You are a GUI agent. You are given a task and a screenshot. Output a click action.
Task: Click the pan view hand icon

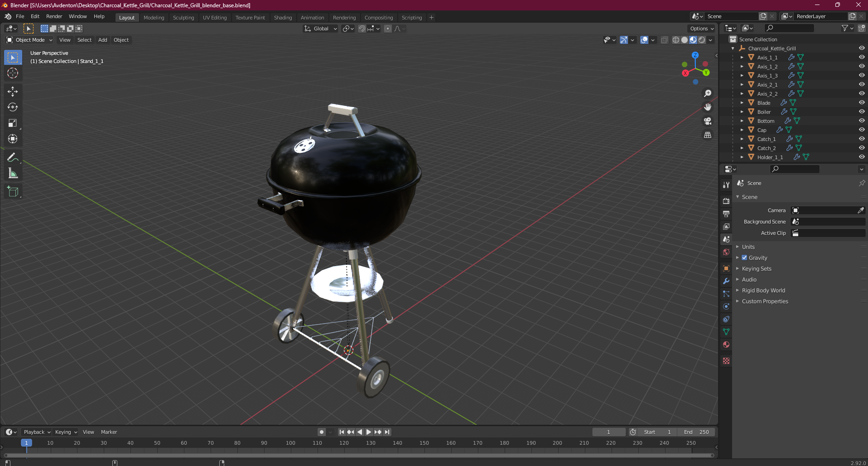708,107
